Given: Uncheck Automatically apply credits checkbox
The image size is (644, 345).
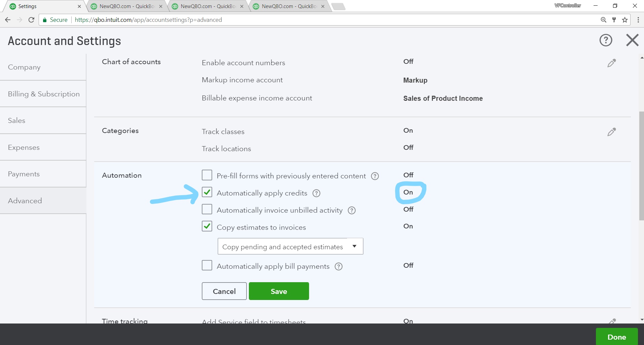Looking at the screenshot, I should [207, 192].
